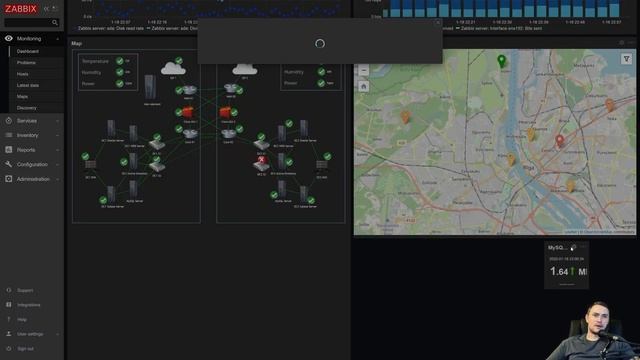Click the magnifier icon in sidebar search
Image resolution: width=640 pixels, height=360 pixels.
click(x=55, y=22)
